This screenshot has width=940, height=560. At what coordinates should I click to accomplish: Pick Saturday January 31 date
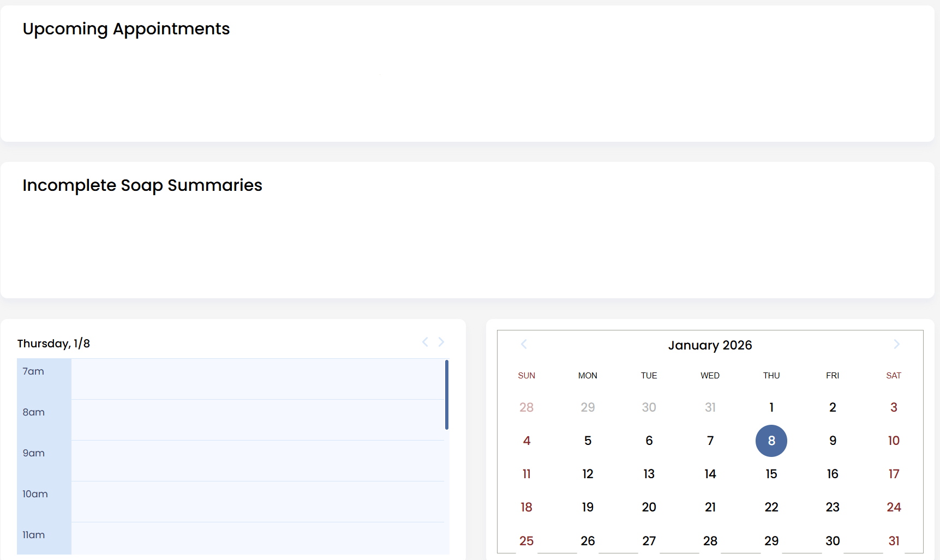894,540
